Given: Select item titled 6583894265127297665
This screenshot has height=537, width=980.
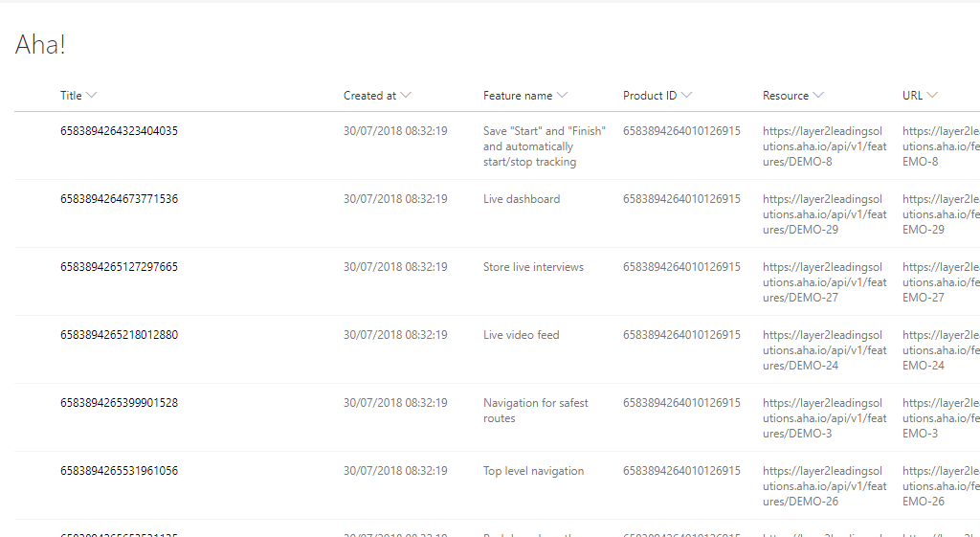Looking at the screenshot, I should coord(119,267).
